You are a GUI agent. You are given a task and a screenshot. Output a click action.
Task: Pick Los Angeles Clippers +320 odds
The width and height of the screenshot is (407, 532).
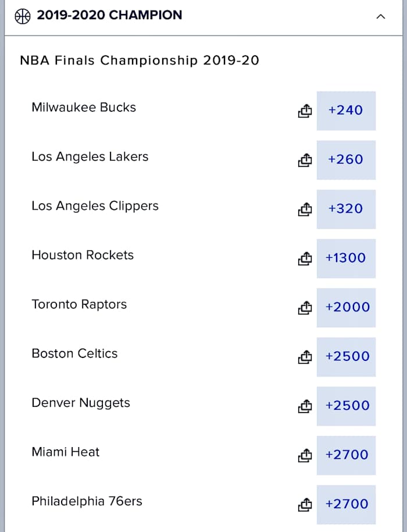(346, 209)
